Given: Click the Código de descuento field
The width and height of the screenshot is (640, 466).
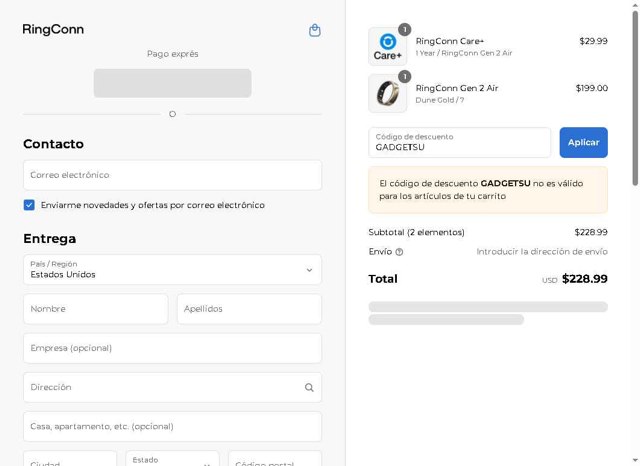Looking at the screenshot, I should [x=460, y=142].
